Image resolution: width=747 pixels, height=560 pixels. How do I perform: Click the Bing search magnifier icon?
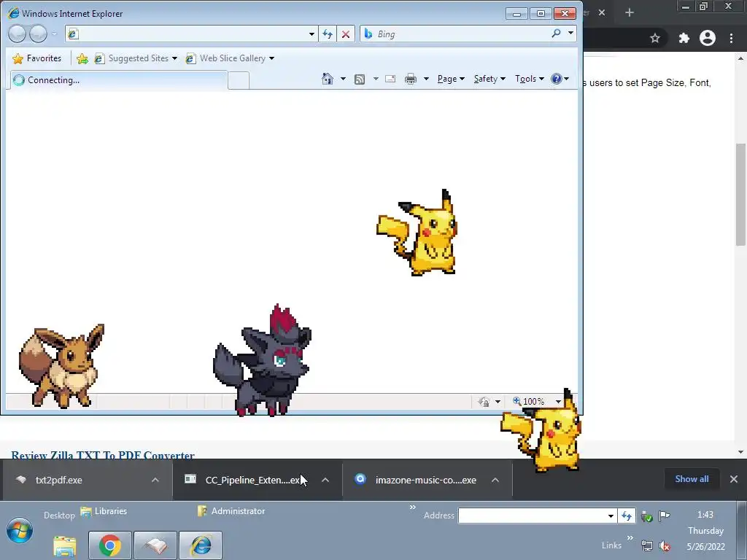[556, 34]
